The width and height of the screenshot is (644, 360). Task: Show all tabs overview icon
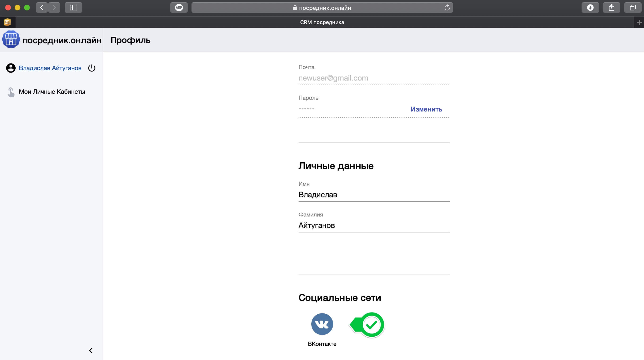point(632,8)
